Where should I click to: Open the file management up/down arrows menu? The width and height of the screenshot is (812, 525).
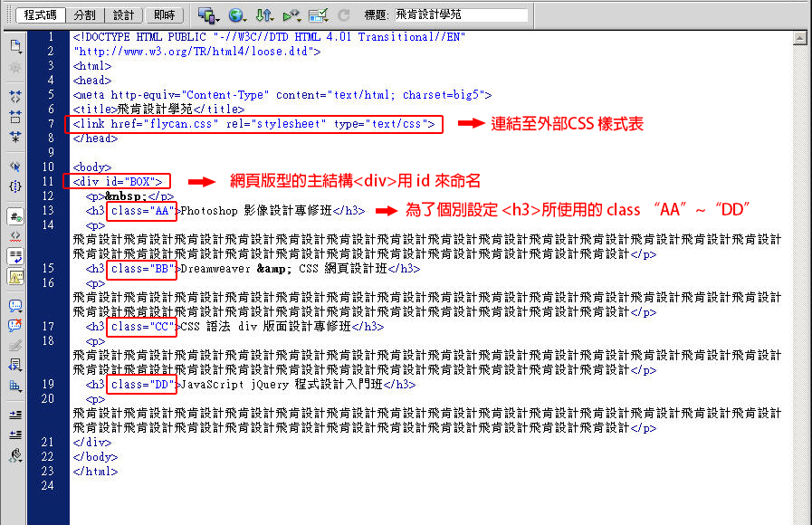coord(264,15)
